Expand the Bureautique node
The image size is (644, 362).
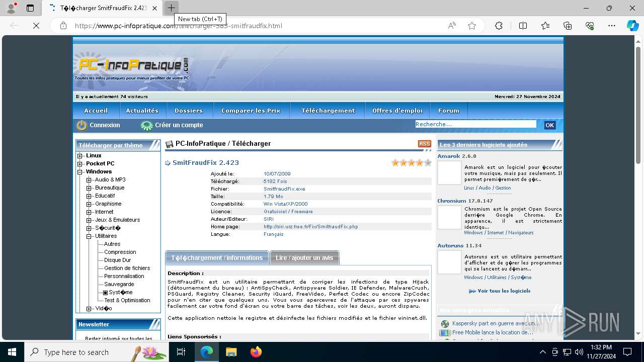click(89, 188)
